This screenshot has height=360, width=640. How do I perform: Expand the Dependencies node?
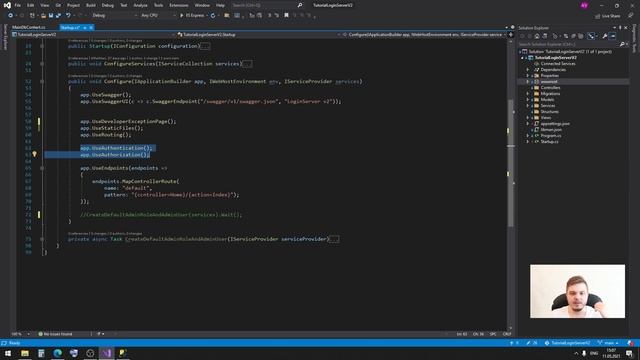527,70
